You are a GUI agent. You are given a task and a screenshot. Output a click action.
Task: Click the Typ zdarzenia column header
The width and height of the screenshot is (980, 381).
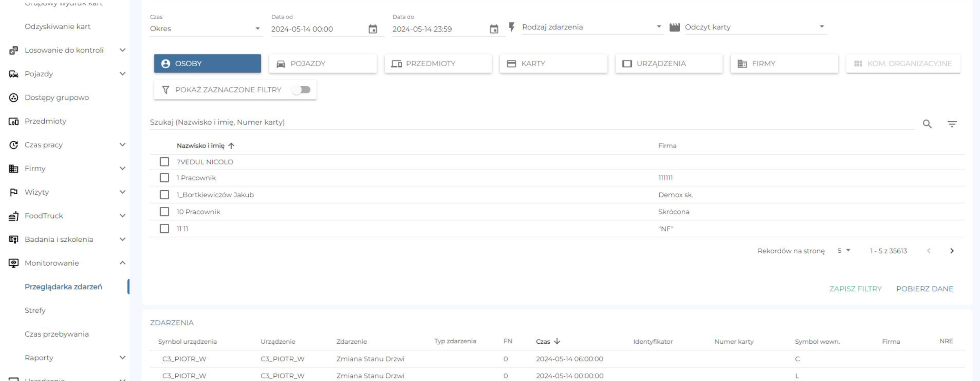tap(455, 341)
